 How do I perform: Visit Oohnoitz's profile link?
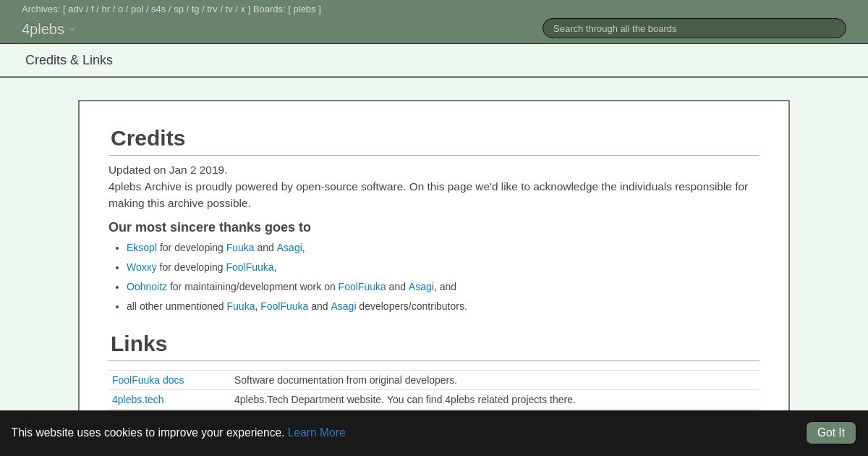[147, 287]
